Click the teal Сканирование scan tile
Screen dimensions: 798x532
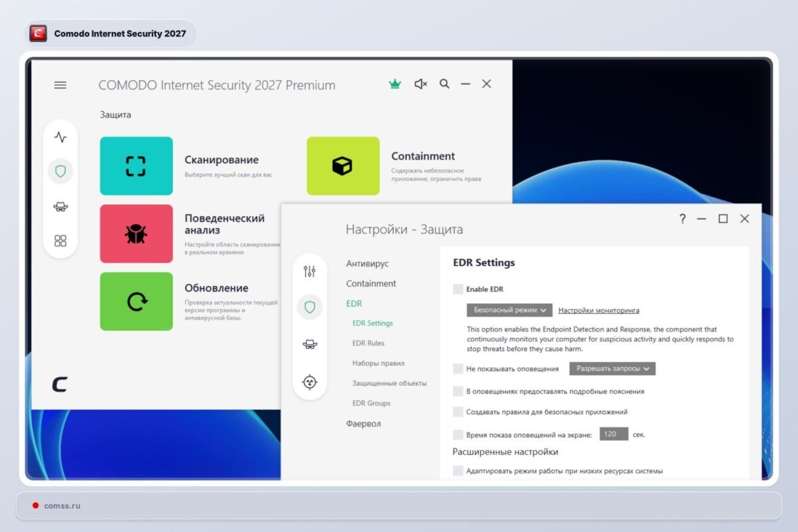[x=136, y=166]
